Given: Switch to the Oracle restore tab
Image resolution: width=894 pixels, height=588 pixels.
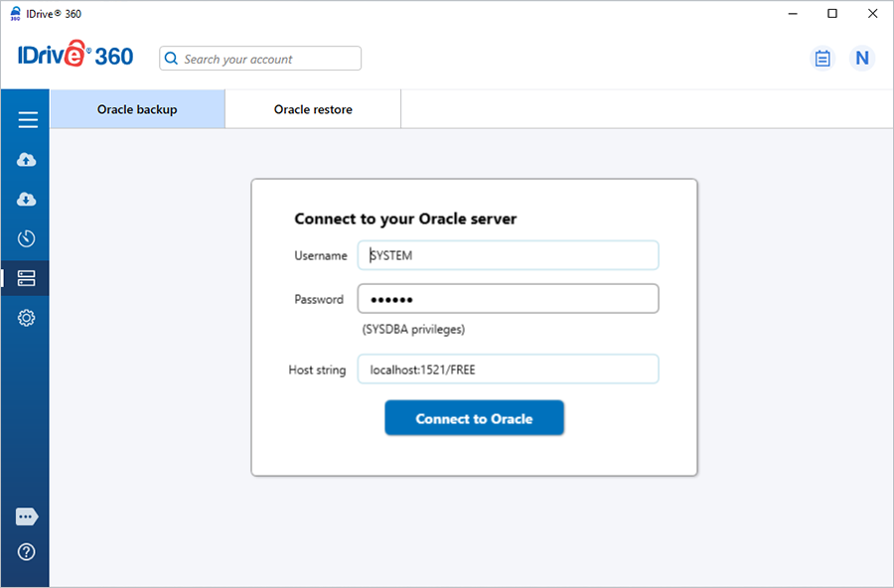Looking at the screenshot, I should pos(313,109).
